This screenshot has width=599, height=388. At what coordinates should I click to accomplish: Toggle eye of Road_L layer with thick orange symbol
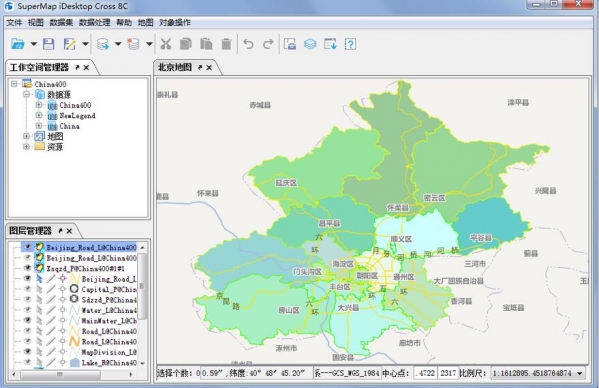27,341
